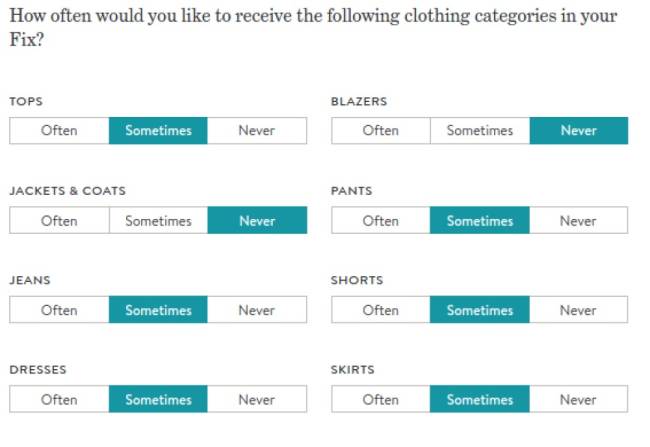Screen dimensions: 650x447
Task: Choose Often under Shorts
Action: coord(381,310)
